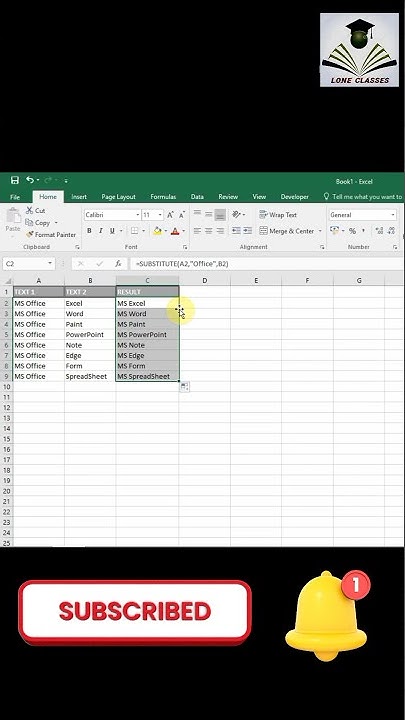Select cell containing MS PowerPoint
405x720 pixels.
point(147,335)
